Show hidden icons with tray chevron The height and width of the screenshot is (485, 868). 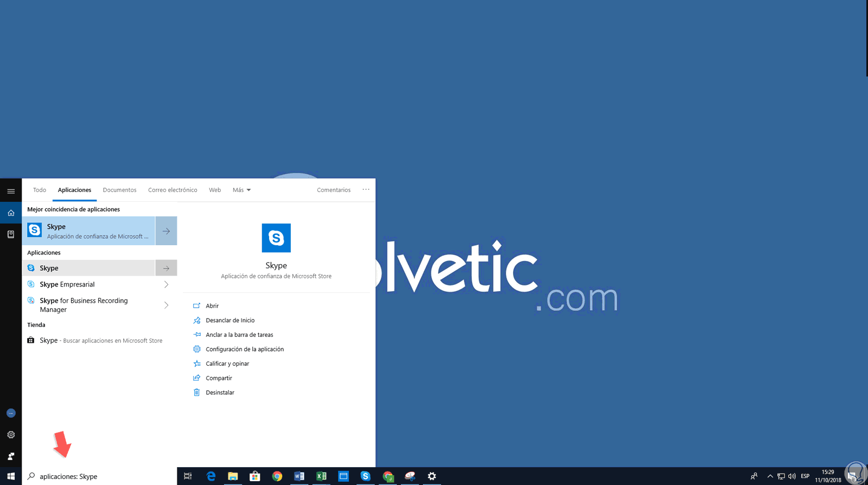click(x=770, y=476)
